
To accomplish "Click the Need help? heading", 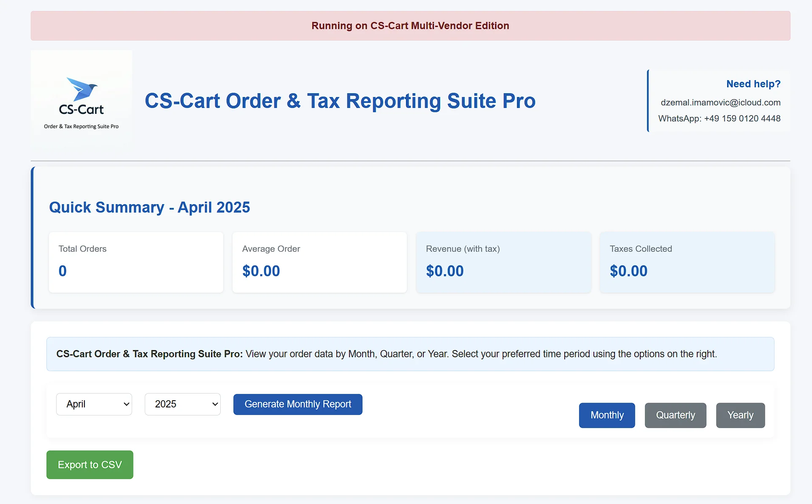I will [753, 84].
